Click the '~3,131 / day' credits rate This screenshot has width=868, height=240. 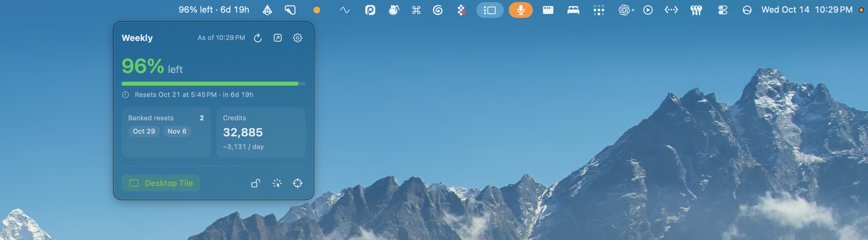click(x=243, y=147)
